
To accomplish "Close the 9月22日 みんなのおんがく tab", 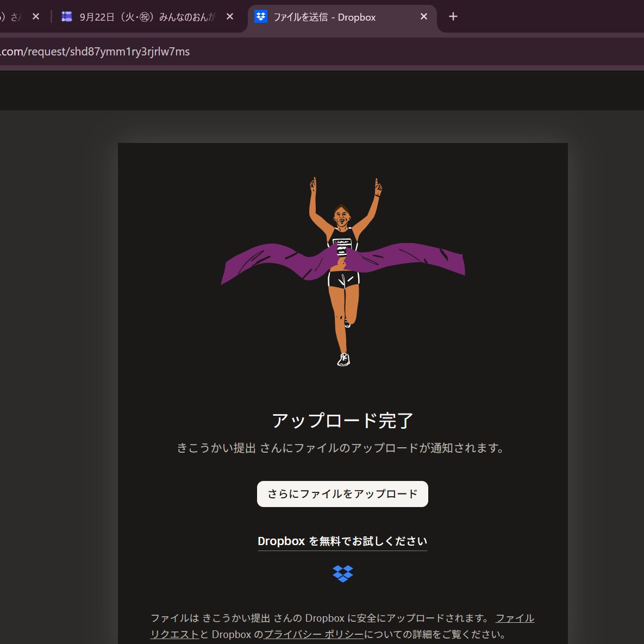I will [x=230, y=16].
